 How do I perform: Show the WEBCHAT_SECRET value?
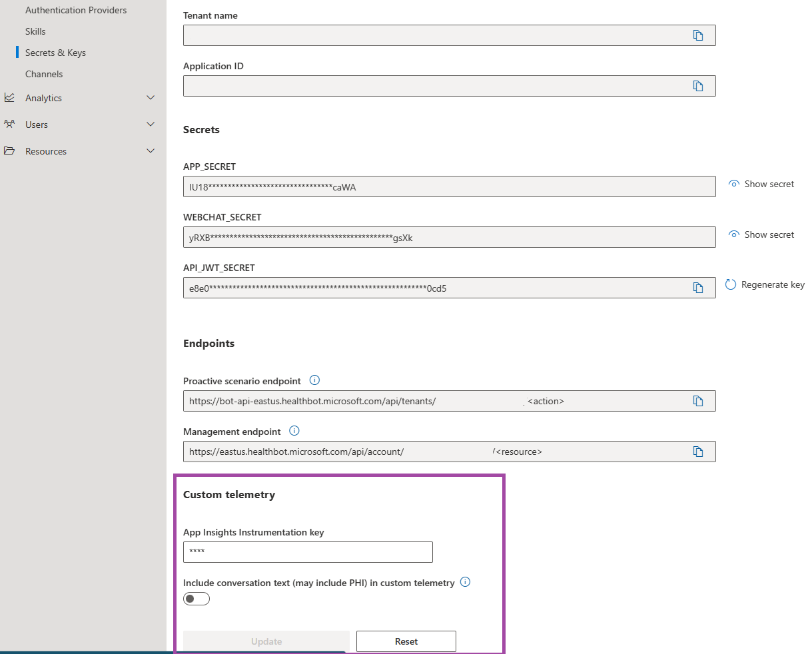(761, 234)
